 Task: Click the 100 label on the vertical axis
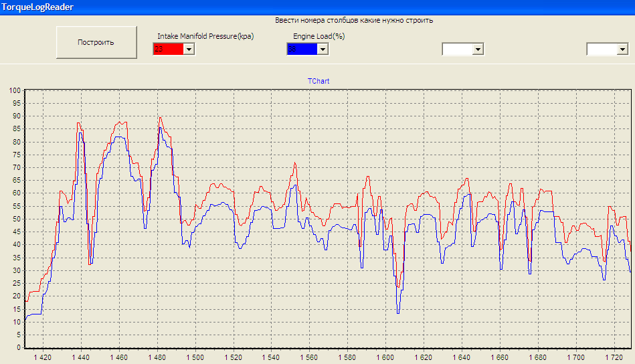point(15,90)
